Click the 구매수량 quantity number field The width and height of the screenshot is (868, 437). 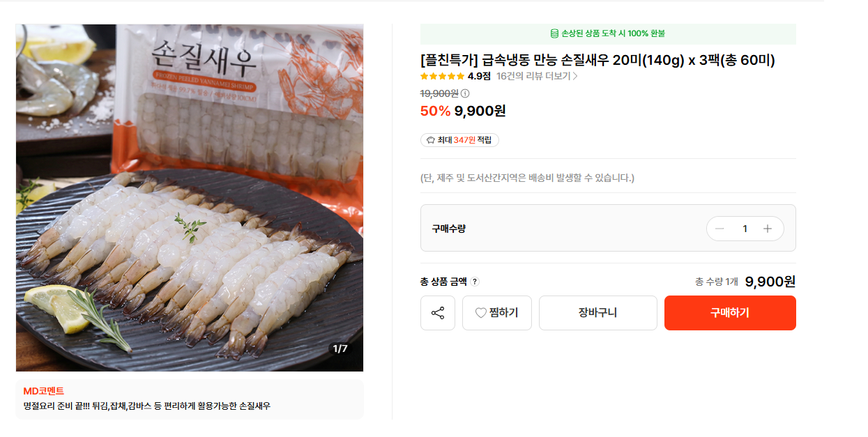(x=745, y=229)
